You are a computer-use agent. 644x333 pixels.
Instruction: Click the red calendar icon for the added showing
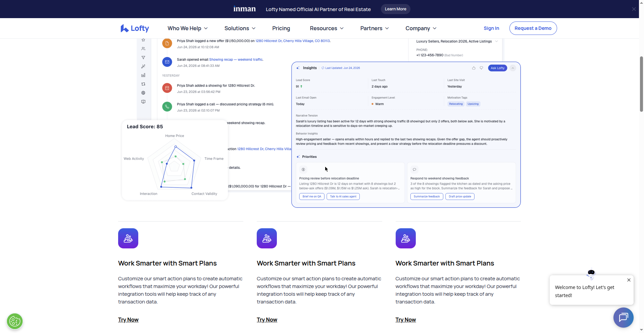point(167,88)
